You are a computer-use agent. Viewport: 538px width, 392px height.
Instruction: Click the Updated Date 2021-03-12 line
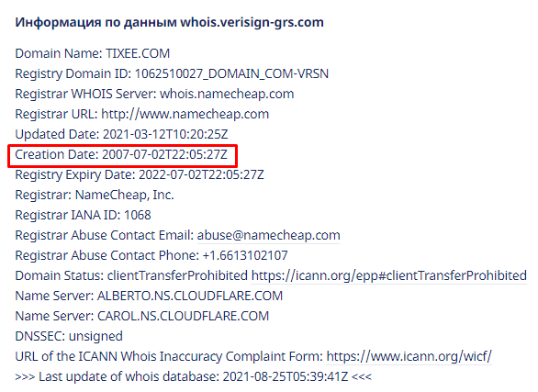click(x=121, y=134)
